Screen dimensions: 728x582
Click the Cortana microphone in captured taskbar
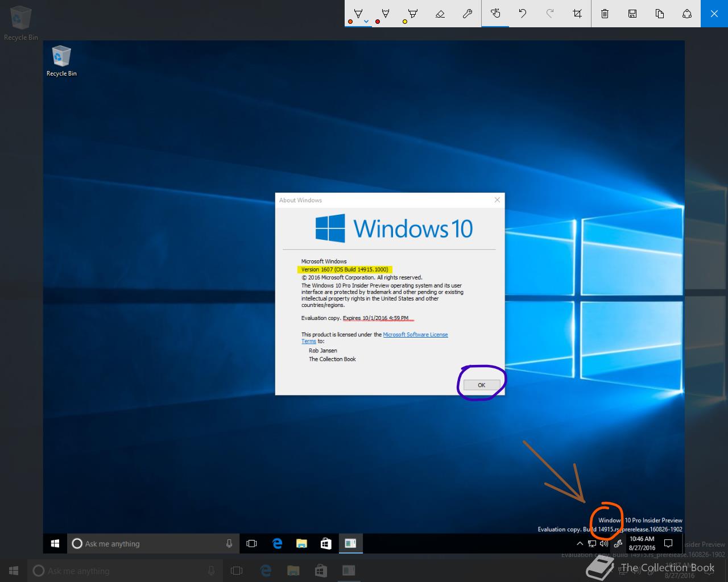tap(229, 543)
